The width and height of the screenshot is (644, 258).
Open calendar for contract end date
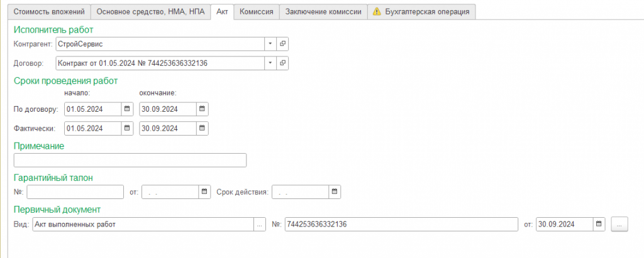click(x=202, y=109)
